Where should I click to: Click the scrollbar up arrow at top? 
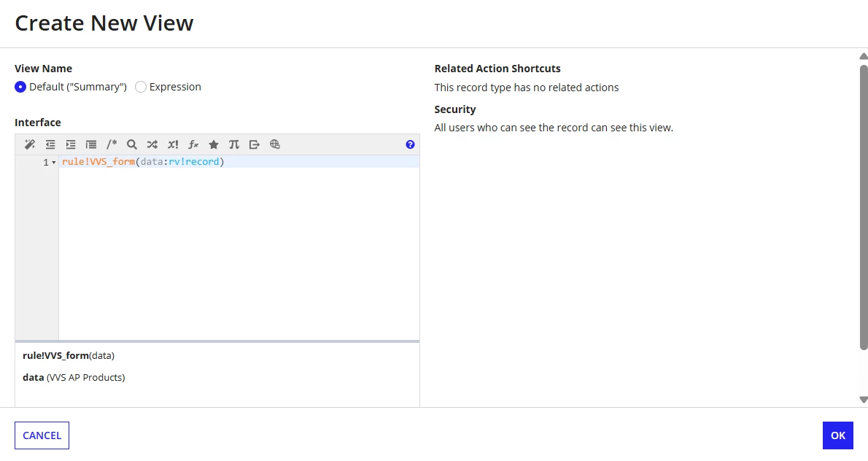[x=863, y=56]
